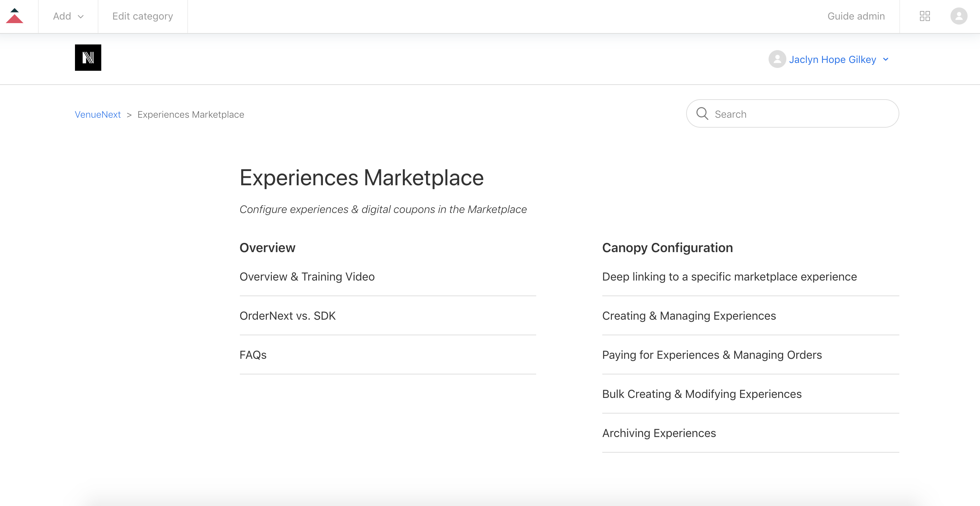Click the top-right profile avatar icon
The width and height of the screenshot is (980, 506).
tap(959, 16)
